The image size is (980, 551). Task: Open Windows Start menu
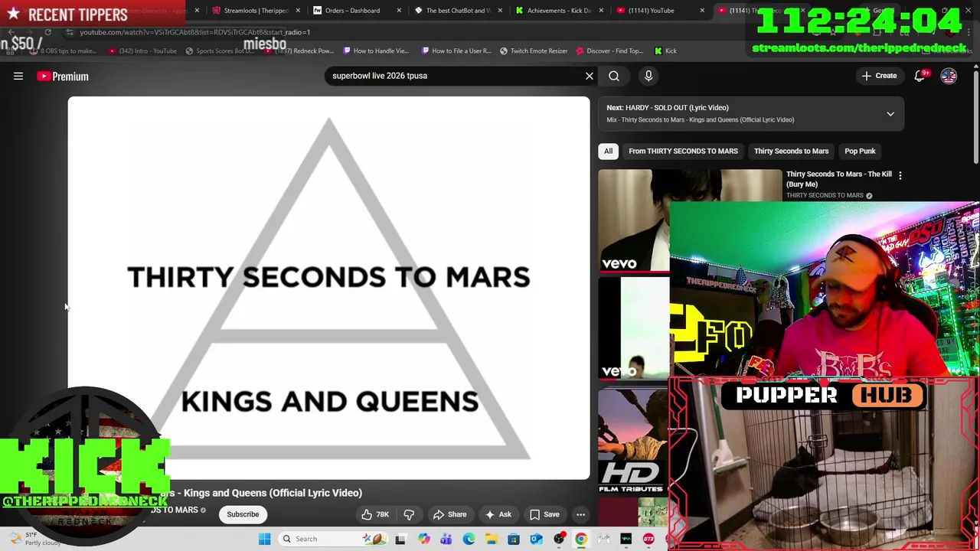[x=264, y=539]
